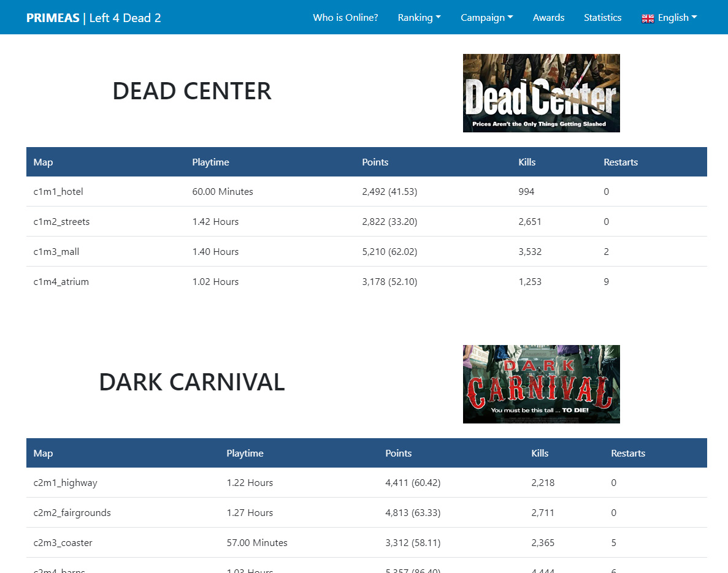Select the c2m2_fairgrounds map name
This screenshot has width=728, height=573.
[x=72, y=513]
